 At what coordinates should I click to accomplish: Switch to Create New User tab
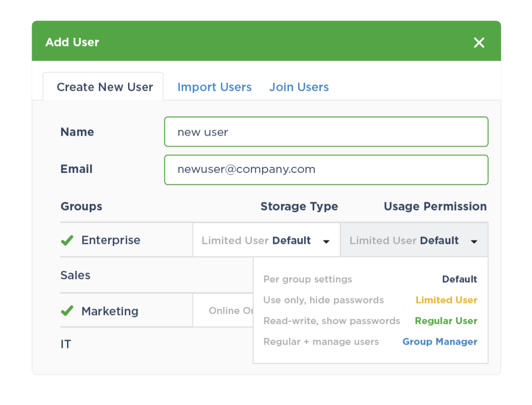coord(104,87)
